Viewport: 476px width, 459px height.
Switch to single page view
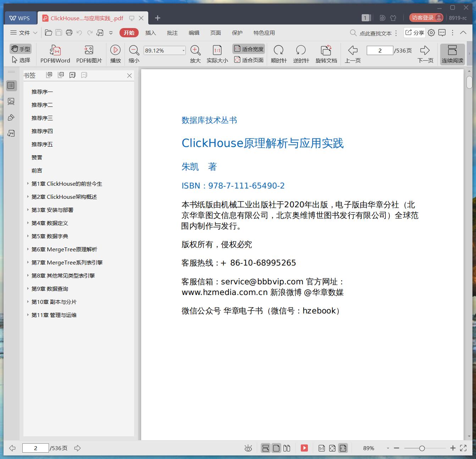click(x=276, y=448)
